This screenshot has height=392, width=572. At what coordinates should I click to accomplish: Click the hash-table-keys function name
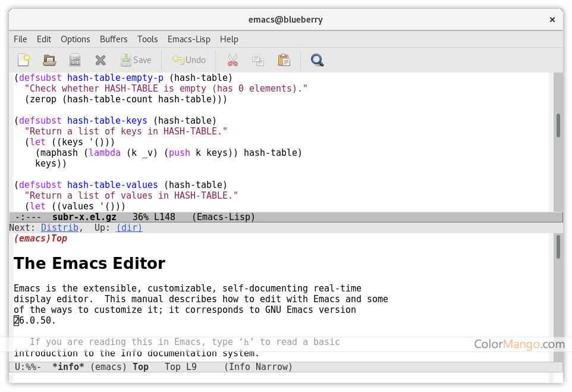[107, 120]
